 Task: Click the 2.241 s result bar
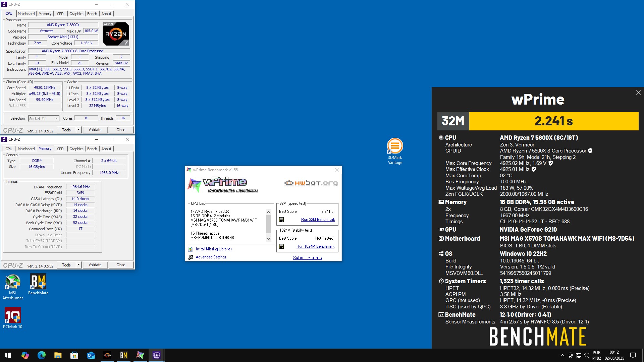coord(553,121)
